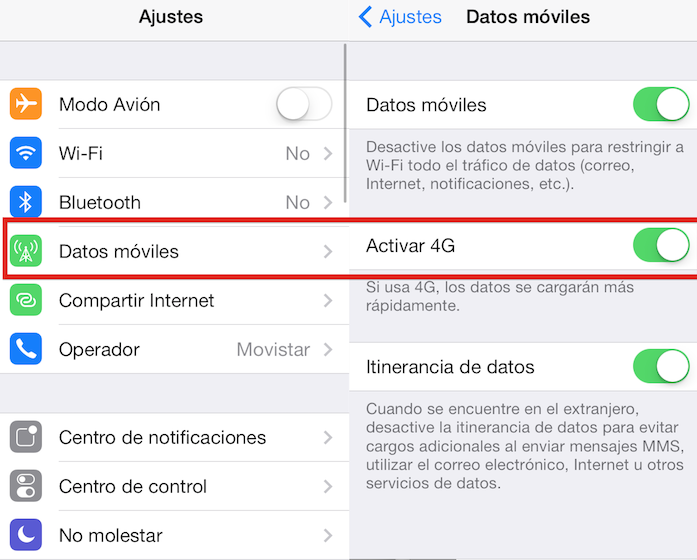Enable the Modo Avión switch
This screenshot has width=697, height=560.
click(304, 104)
